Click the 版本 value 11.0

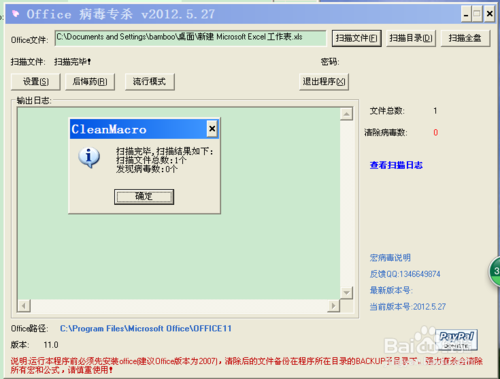coord(51,345)
